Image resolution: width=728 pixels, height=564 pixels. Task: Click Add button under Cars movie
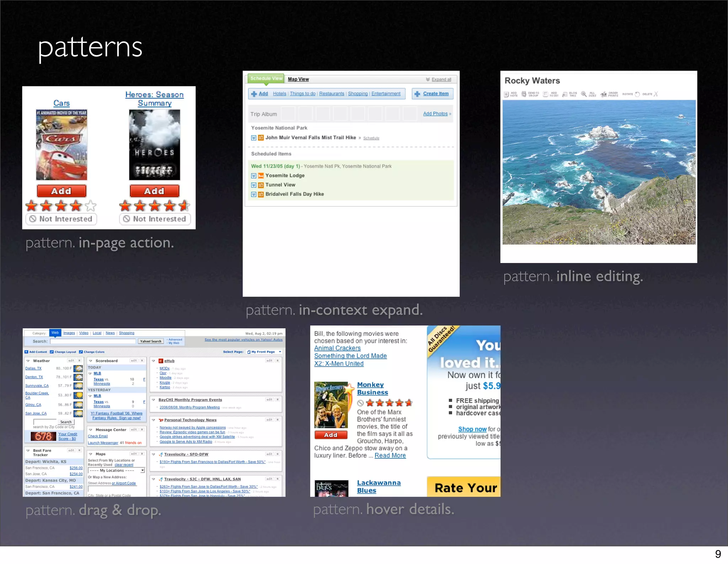click(61, 191)
